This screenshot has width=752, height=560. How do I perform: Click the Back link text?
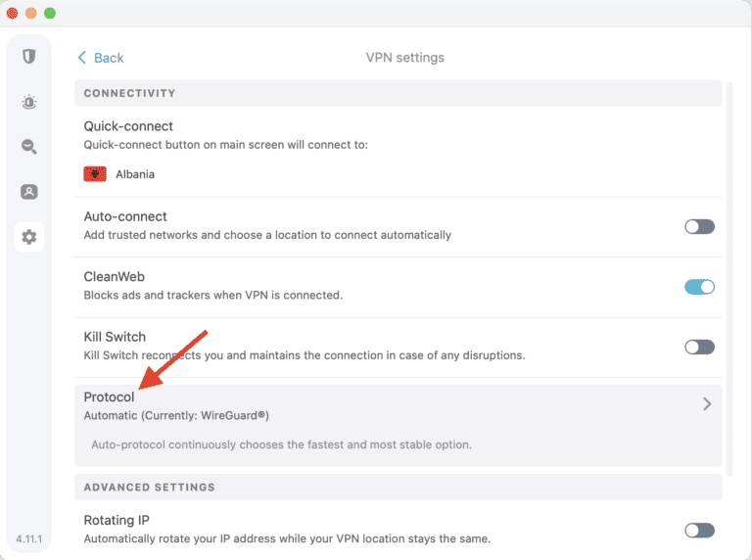click(x=109, y=58)
